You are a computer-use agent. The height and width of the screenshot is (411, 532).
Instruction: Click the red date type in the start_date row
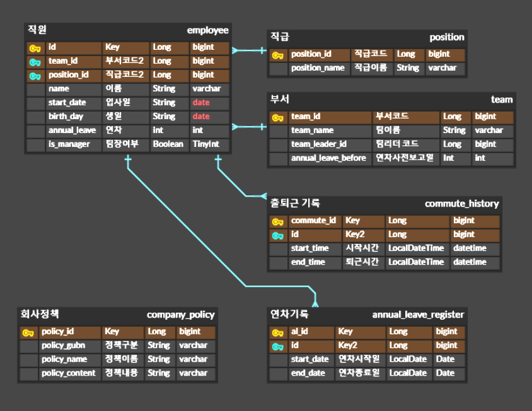click(201, 103)
